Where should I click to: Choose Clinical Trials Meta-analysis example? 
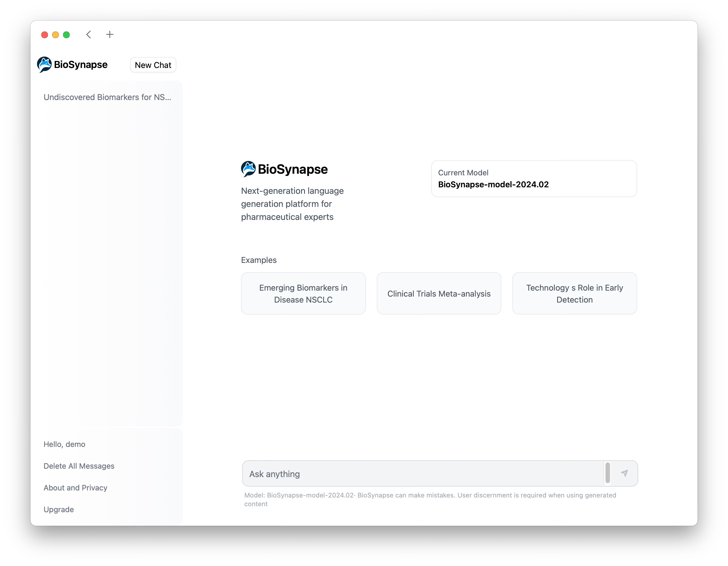[x=439, y=294]
